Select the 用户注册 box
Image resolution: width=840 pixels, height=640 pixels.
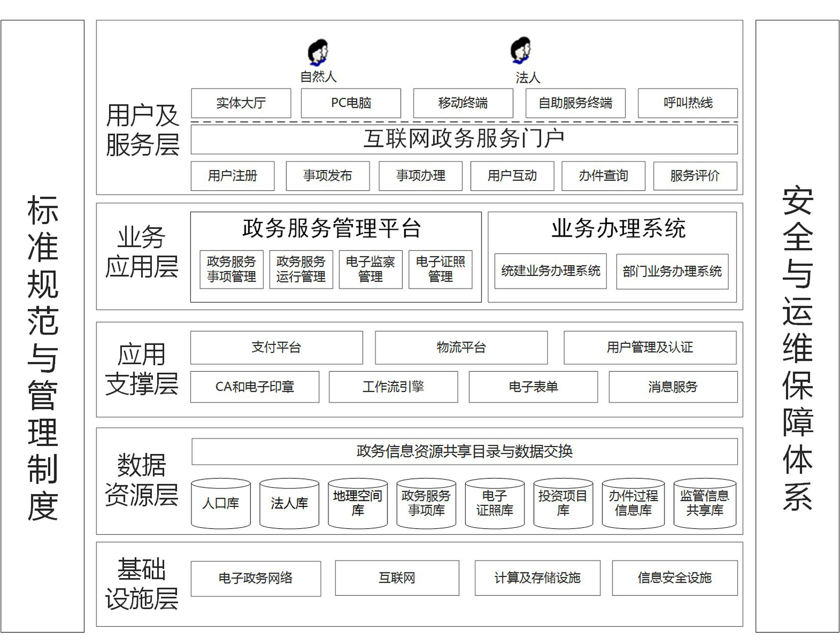coord(233,176)
